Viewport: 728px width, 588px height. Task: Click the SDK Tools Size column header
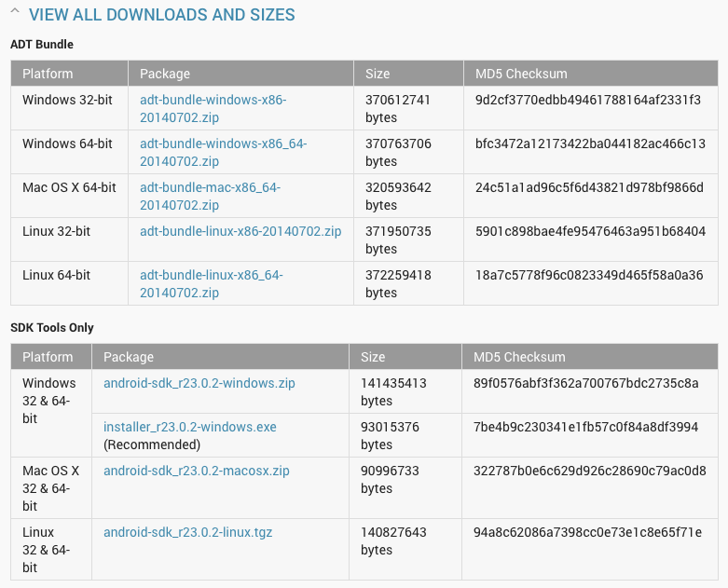pyautogui.click(x=405, y=356)
